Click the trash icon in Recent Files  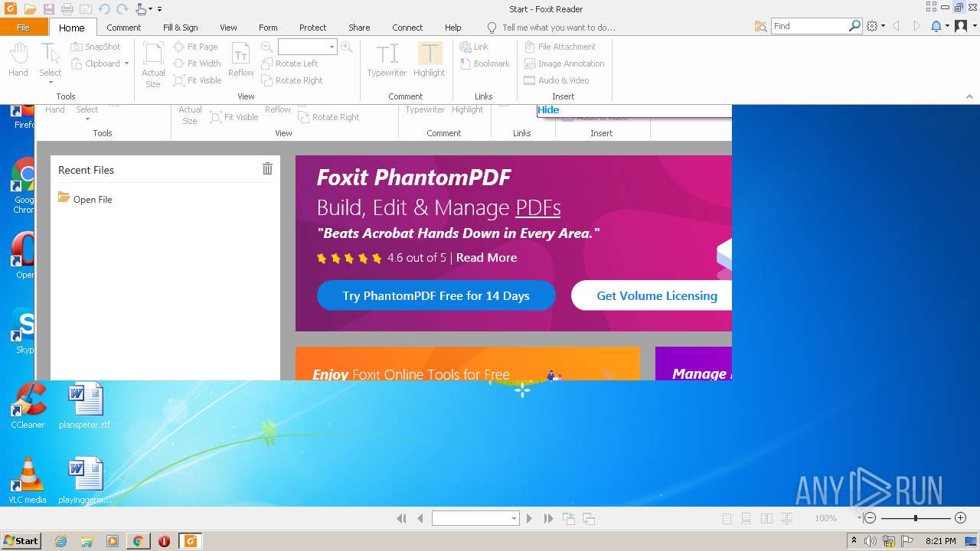point(267,169)
